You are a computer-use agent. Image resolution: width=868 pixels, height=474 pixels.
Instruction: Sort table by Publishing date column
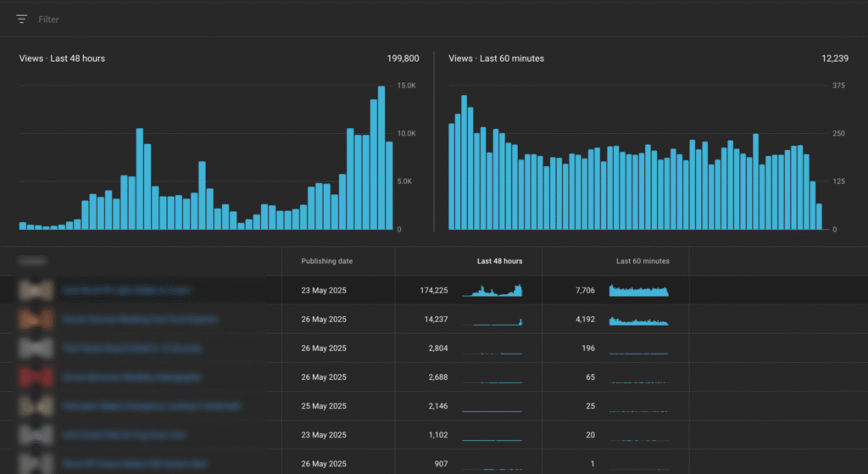(326, 261)
